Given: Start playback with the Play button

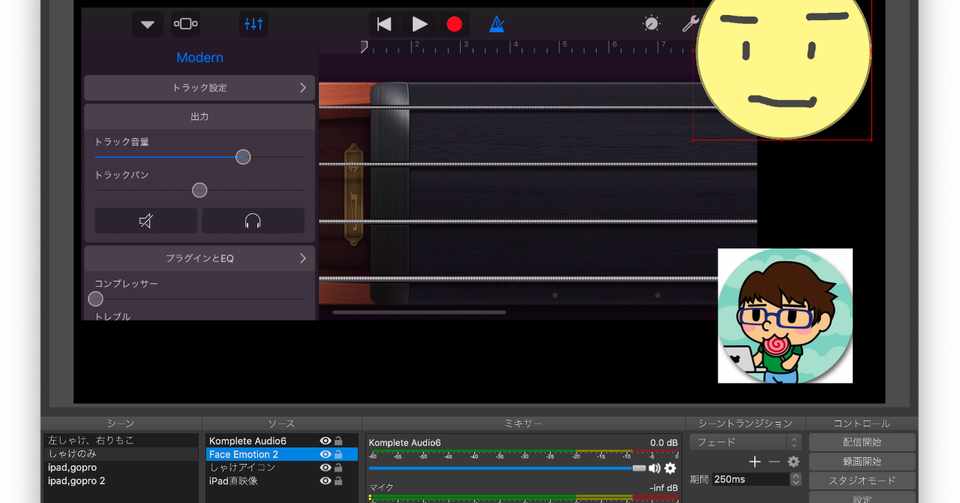Looking at the screenshot, I should click(420, 24).
